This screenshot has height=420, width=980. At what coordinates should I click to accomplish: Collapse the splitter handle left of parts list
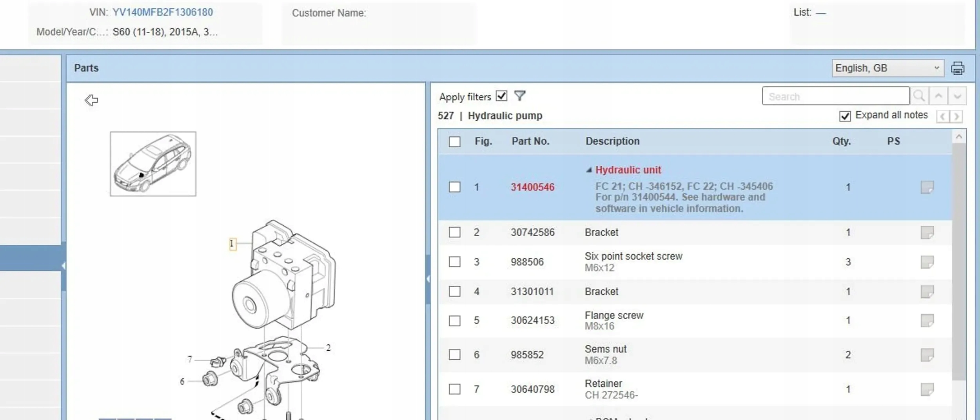pyautogui.click(x=428, y=279)
